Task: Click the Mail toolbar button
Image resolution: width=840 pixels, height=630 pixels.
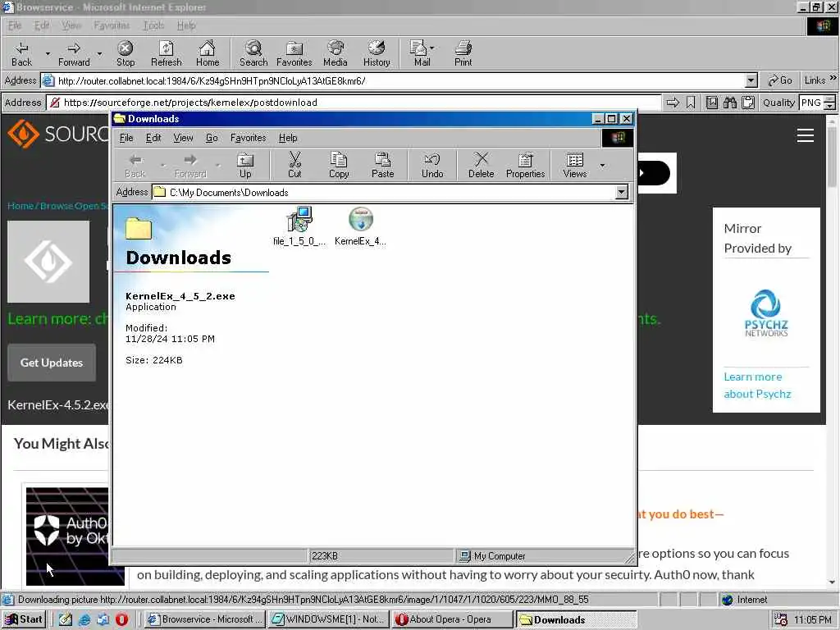Action: coord(421,53)
